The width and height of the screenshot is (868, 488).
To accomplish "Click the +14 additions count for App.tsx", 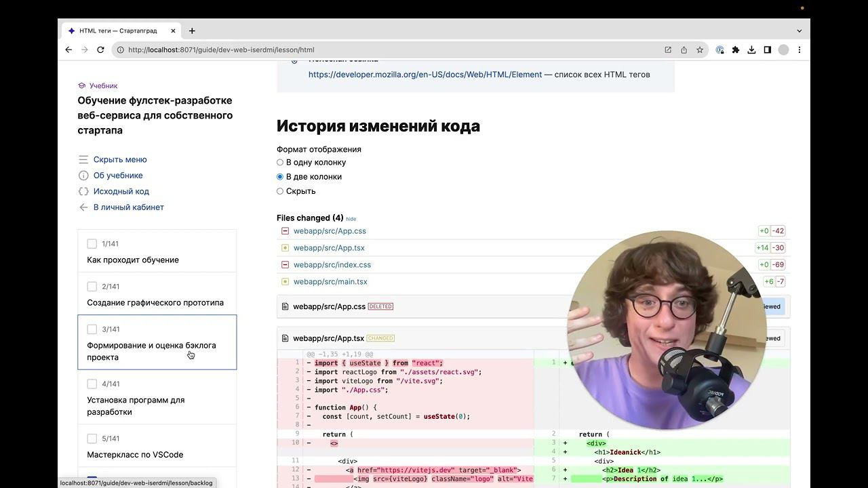I will pyautogui.click(x=763, y=248).
